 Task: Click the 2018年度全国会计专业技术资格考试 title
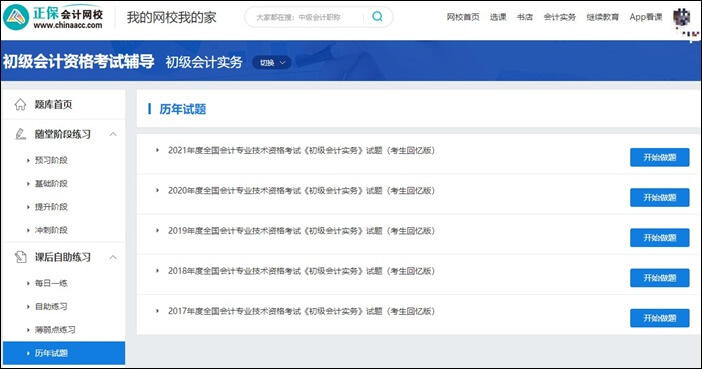(x=301, y=271)
